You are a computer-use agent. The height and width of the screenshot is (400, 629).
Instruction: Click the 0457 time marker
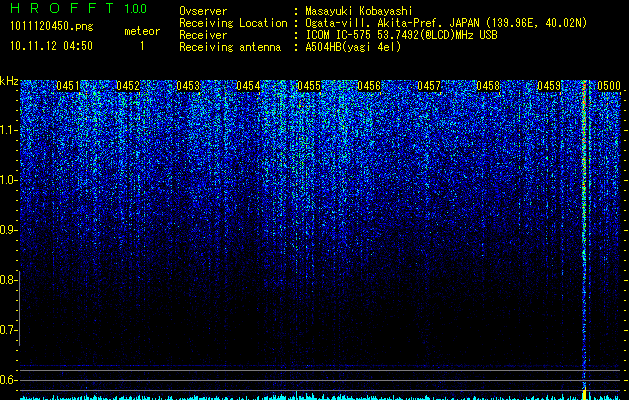pos(429,86)
